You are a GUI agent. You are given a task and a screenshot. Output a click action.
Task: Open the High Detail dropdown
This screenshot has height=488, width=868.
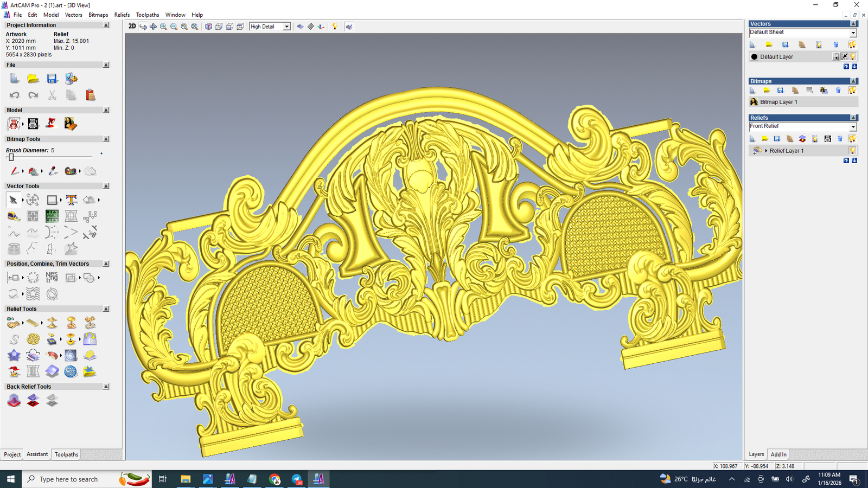click(286, 27)
